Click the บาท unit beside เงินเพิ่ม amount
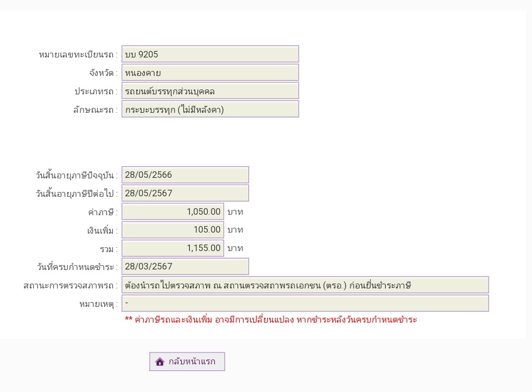This screenshot has width=532, height=392. [x=235, y=230]
